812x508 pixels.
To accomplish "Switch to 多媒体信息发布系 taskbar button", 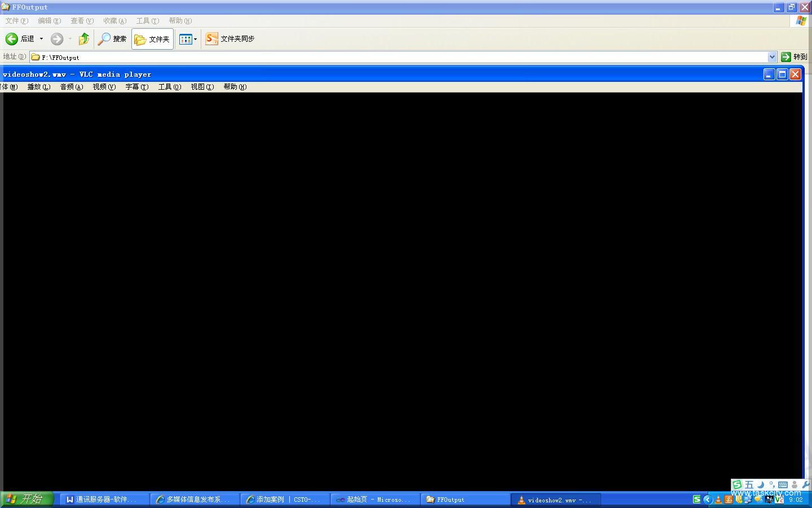I will (x=195, y=500).
